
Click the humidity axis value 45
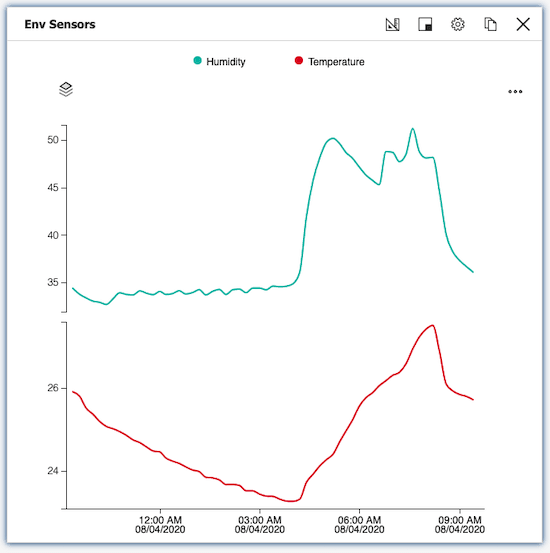(53, 188)
